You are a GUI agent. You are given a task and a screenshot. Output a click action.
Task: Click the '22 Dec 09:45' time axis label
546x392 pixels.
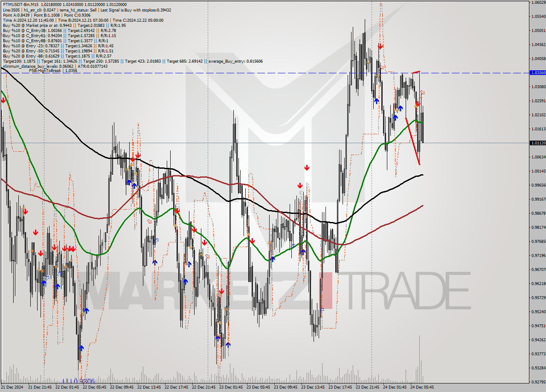coord(122,387)
